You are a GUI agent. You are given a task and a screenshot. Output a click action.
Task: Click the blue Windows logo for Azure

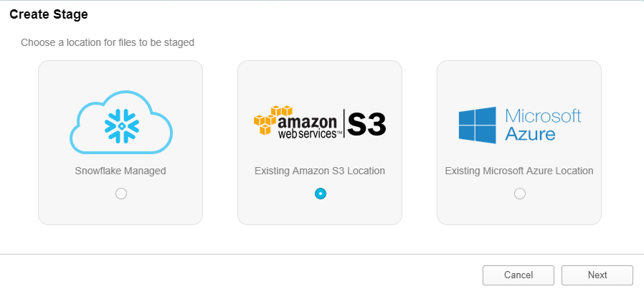(x=477, y=125)
